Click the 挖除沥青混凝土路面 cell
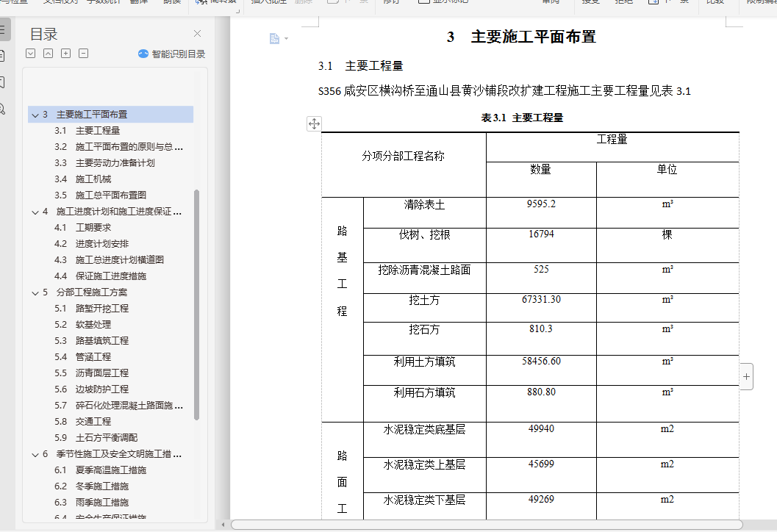The width and height of the screenshot is (777, 532). [x=425, y=278]
